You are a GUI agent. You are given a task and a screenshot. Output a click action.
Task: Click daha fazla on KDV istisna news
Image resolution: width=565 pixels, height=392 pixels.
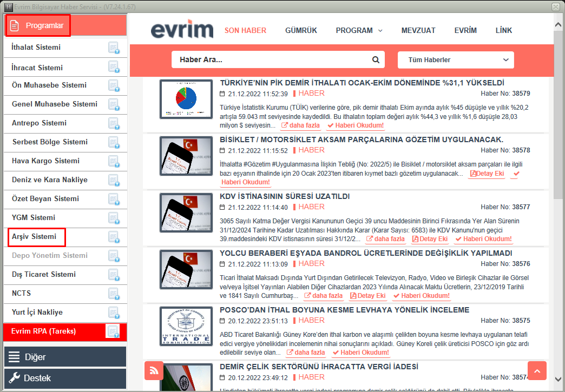pos(385,239)
